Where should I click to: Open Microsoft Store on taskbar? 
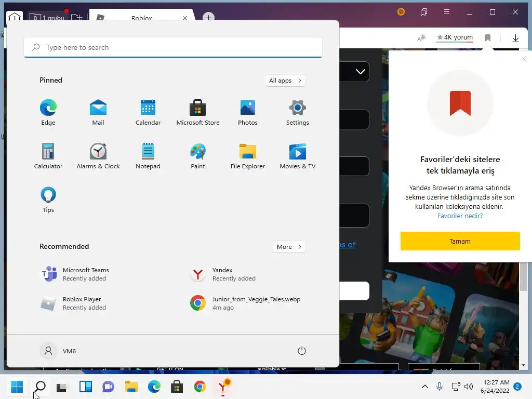(x=177, y=387)
